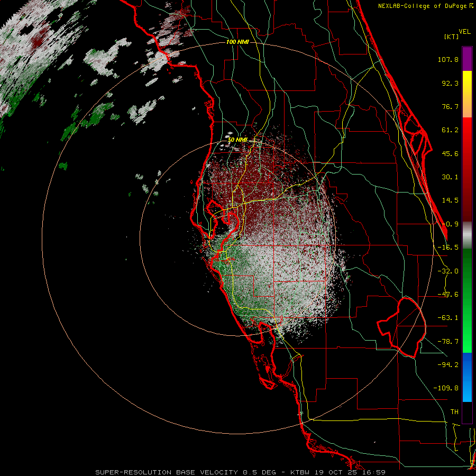This screenshot has width=476, height=476.
Task: Click the KTBW 19 OCT 25 16:59 timestamp
Action: 338,472
